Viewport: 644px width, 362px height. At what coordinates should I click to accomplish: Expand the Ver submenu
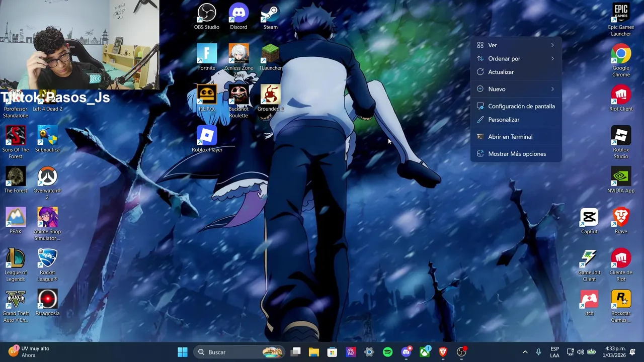point(516,45)
